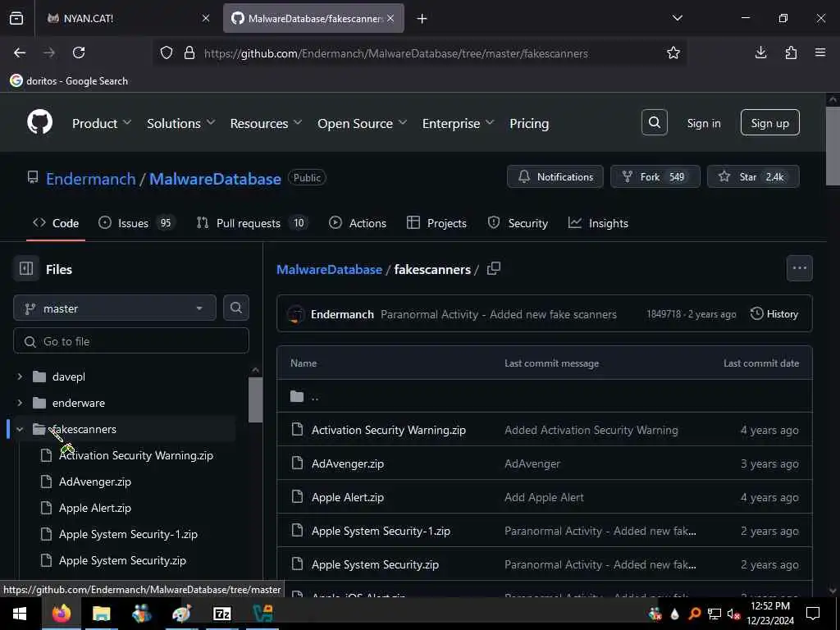The height and width of the screenshot is (630, 840).
Task: Open the Insights tab
Action: pos(598,223)
